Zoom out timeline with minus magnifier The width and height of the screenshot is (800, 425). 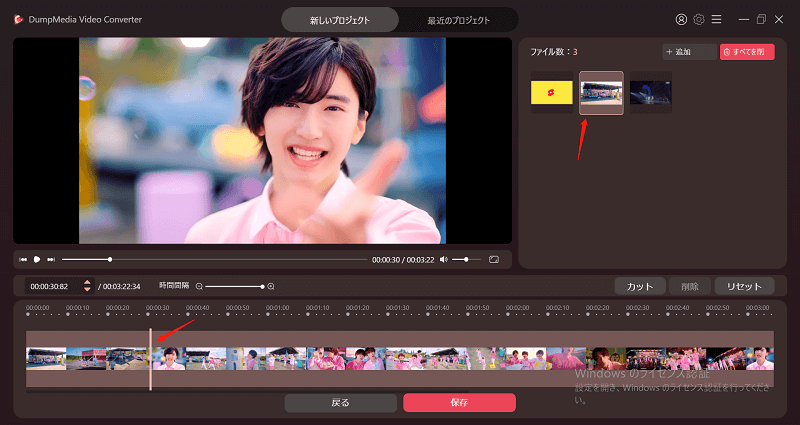tap(199, 287)
